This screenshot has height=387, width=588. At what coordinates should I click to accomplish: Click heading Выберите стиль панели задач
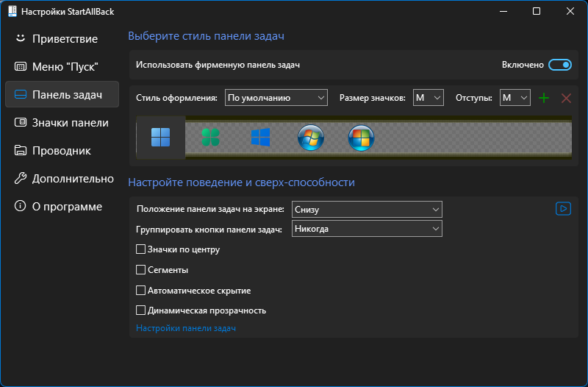coord(206,35)
